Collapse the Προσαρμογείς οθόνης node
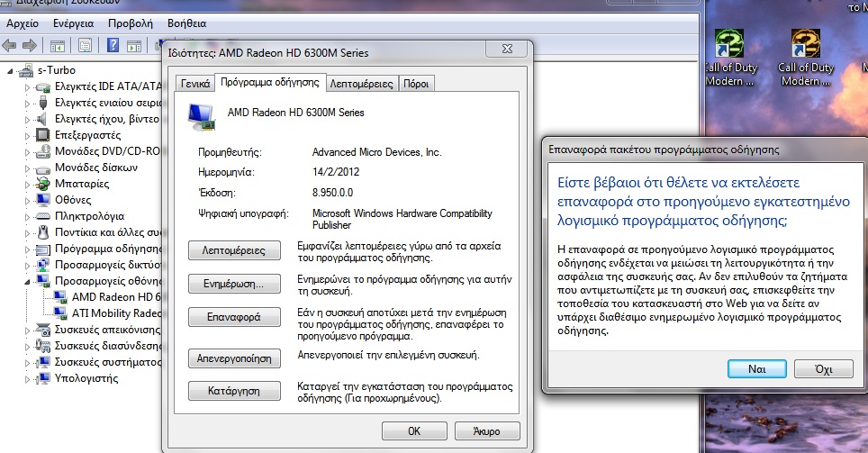 coord(27,281)
